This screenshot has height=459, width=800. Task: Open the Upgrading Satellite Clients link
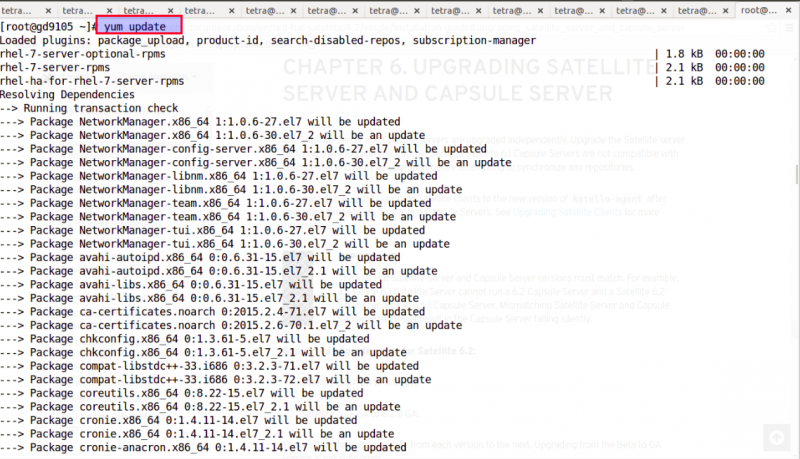point(567,212)
